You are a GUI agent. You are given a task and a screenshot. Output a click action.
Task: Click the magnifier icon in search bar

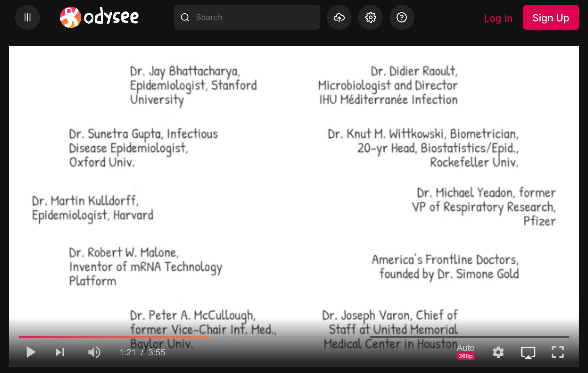click(x=185, y=17)
